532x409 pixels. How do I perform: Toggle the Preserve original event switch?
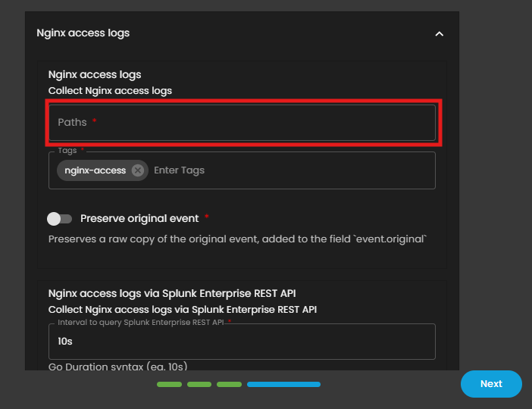pyautogui.click(x=59, y=219)
